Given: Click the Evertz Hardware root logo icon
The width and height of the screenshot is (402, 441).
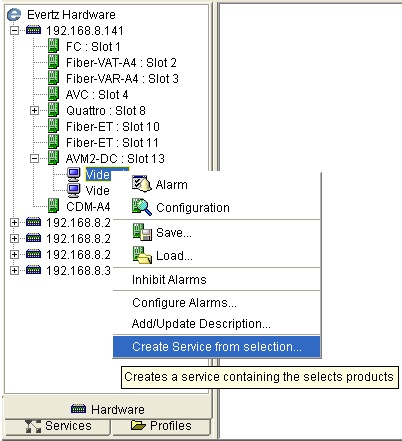Looking at the screenshot, I should coord(14,15).
